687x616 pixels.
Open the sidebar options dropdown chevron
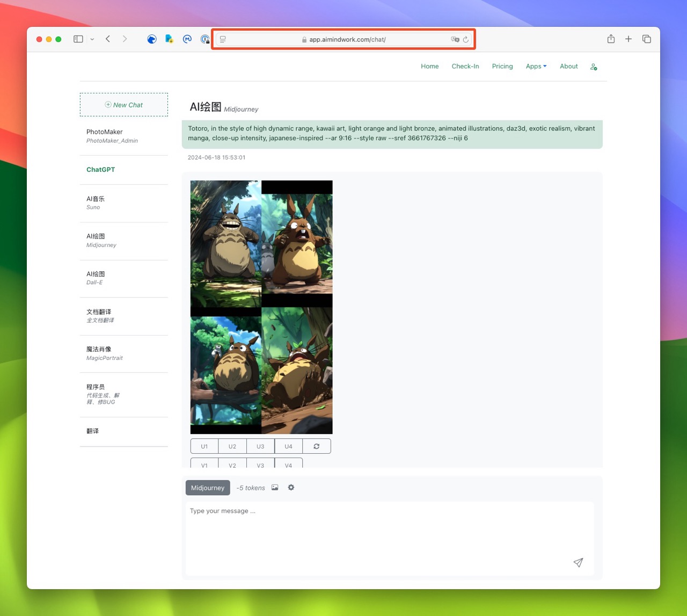92,39
